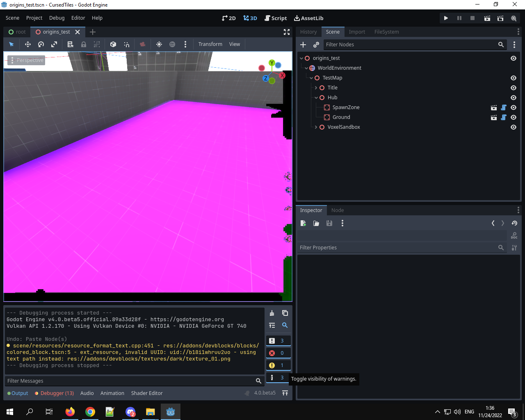Select the Rotate tool
Screen dimensions: 525x420
41,44
